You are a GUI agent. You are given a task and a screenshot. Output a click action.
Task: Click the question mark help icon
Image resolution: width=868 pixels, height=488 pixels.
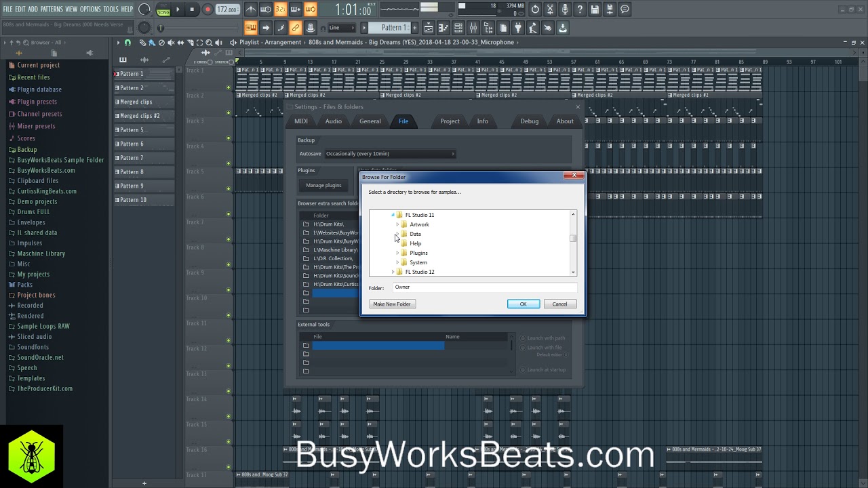coord(580,9)
